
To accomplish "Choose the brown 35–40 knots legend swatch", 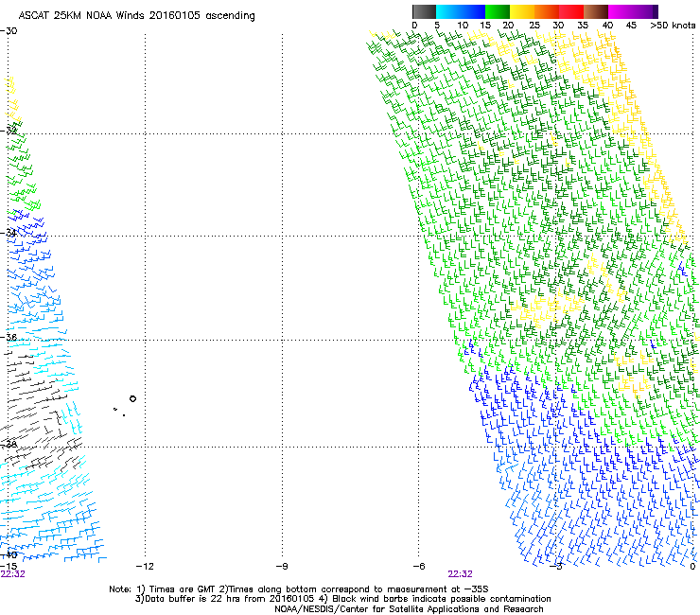I will coord(596,11).
